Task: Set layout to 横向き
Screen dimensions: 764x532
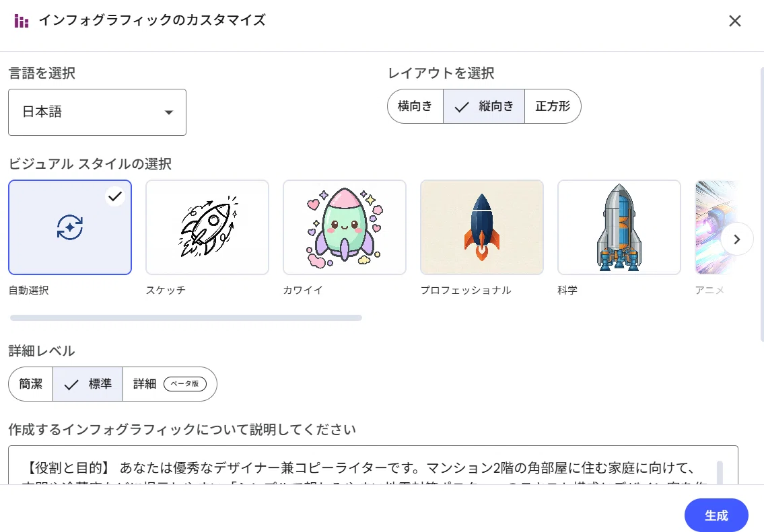Action: (415, 106)
